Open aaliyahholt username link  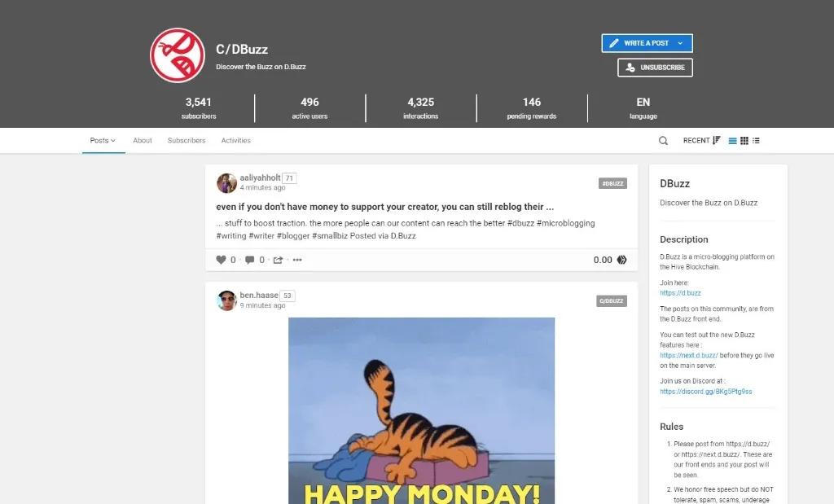(260, 177)
